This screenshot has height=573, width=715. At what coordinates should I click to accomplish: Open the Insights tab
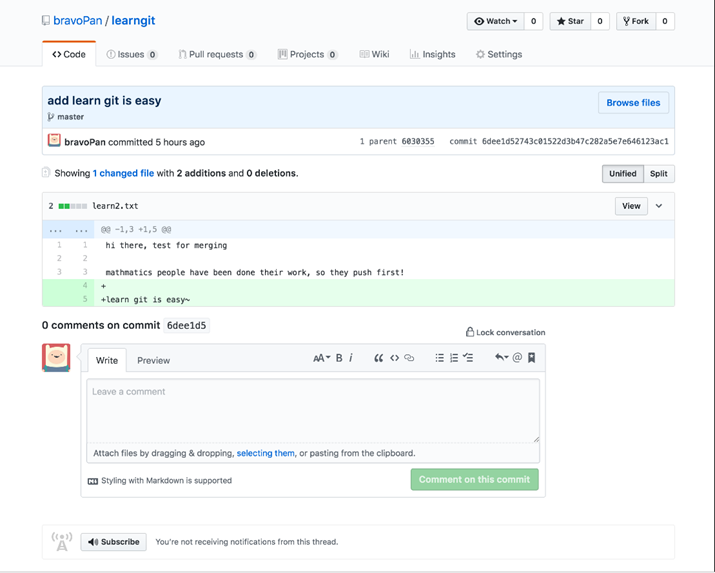(432, 54)
